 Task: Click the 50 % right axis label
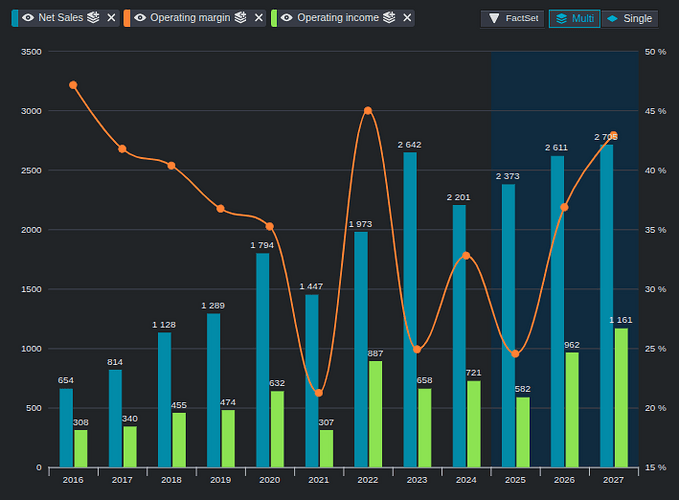[x=655, y=52]
